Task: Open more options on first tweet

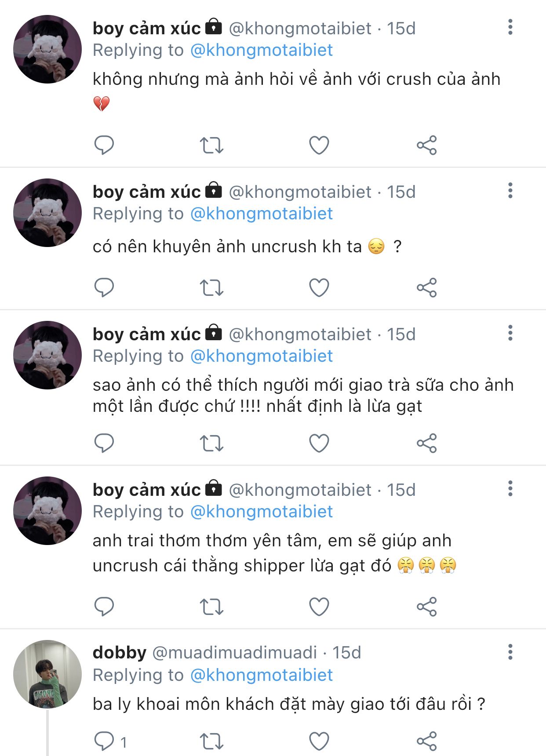Action: pos(510,27)
